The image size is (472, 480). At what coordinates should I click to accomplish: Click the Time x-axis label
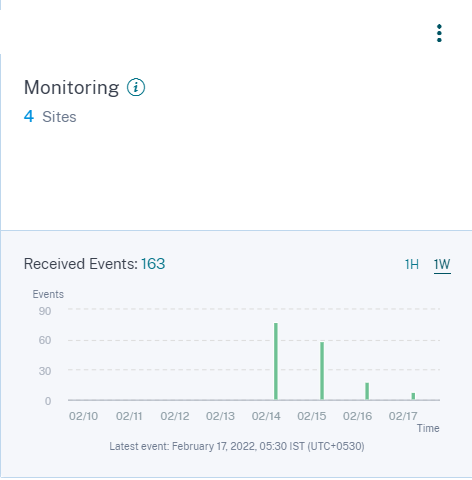[x=428, y=428]
